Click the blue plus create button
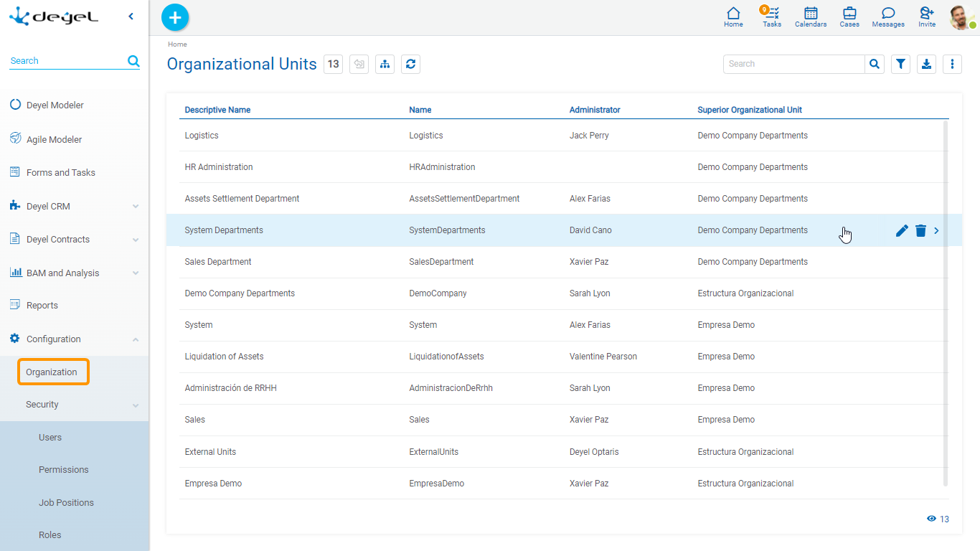 click(x=175, y=17)
